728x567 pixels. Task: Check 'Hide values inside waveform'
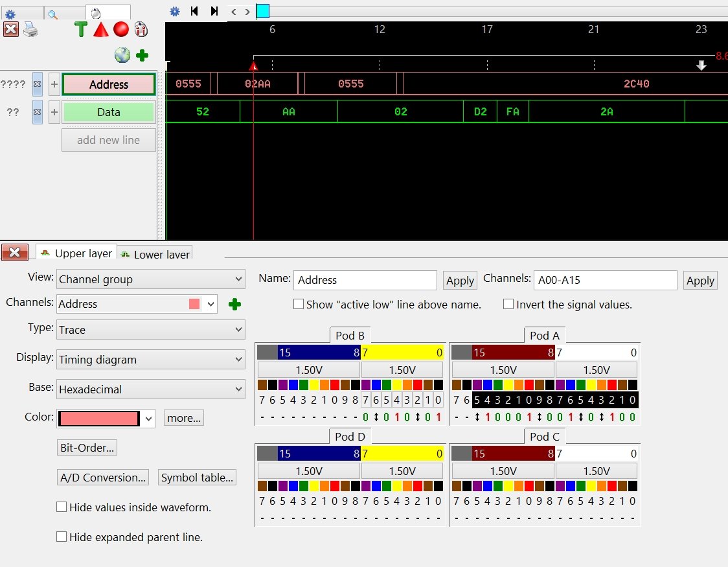coord(62,507)
